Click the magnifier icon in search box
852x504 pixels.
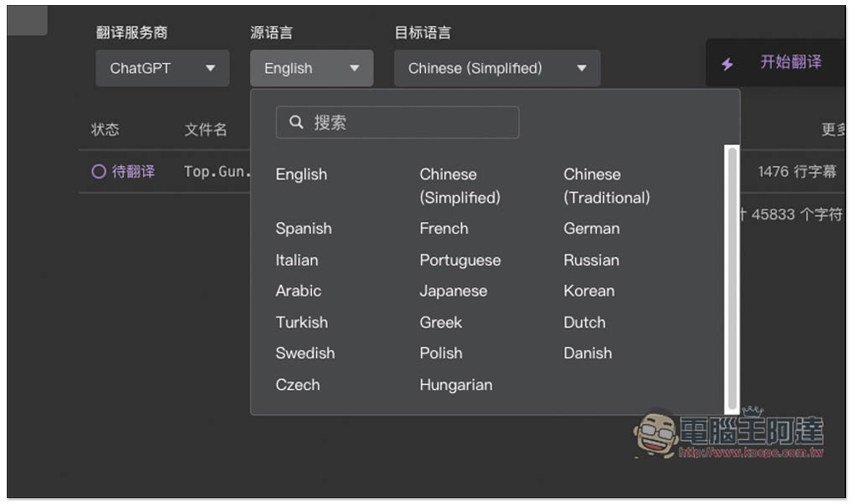296,123
